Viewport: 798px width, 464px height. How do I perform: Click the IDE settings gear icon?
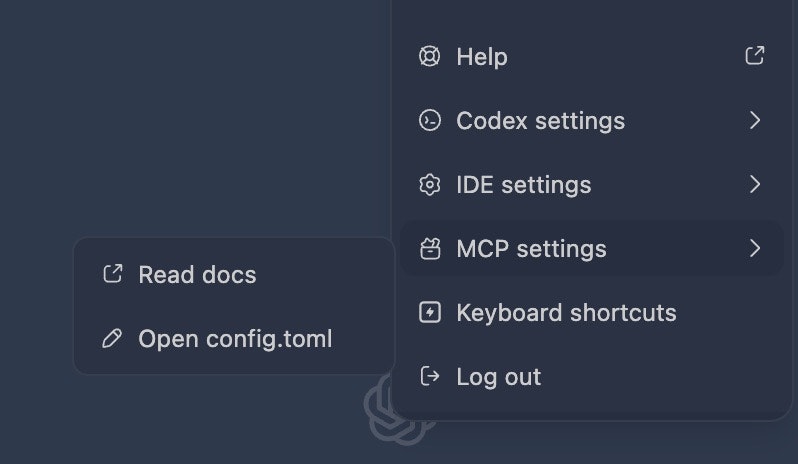(x=429, y=185)
